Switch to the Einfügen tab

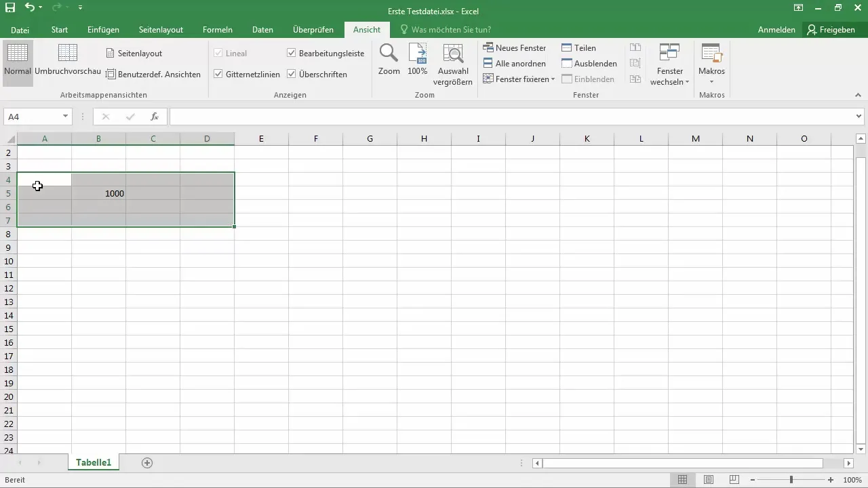click(103, 30)
